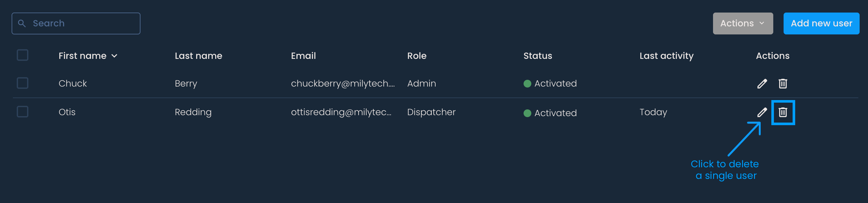Viewport: 868px width, 203px height.
Task: Select the checkbox for Chuck Berry's row
Action: coord(23,83)
